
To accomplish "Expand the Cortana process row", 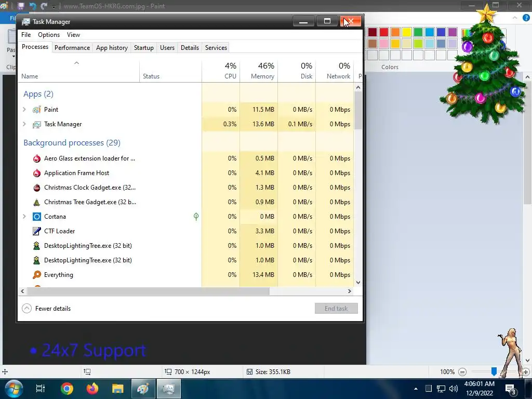I will point(24,216).
